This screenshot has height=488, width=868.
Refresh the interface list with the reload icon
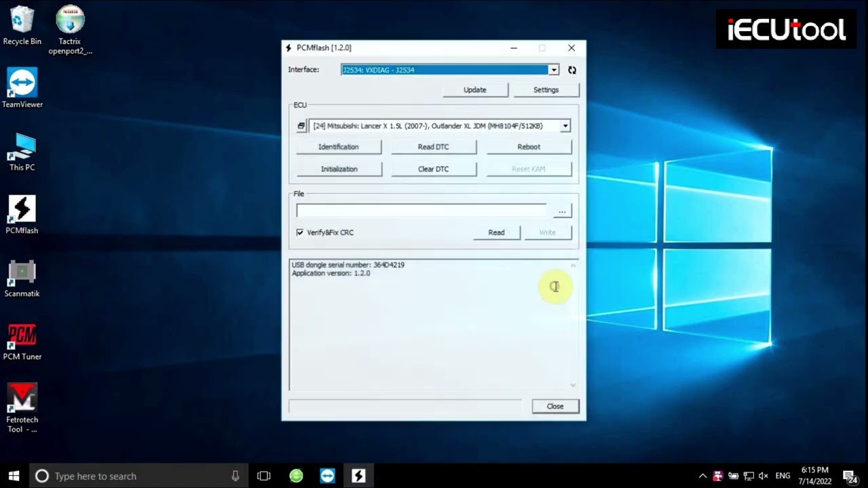tap(572, 70)
